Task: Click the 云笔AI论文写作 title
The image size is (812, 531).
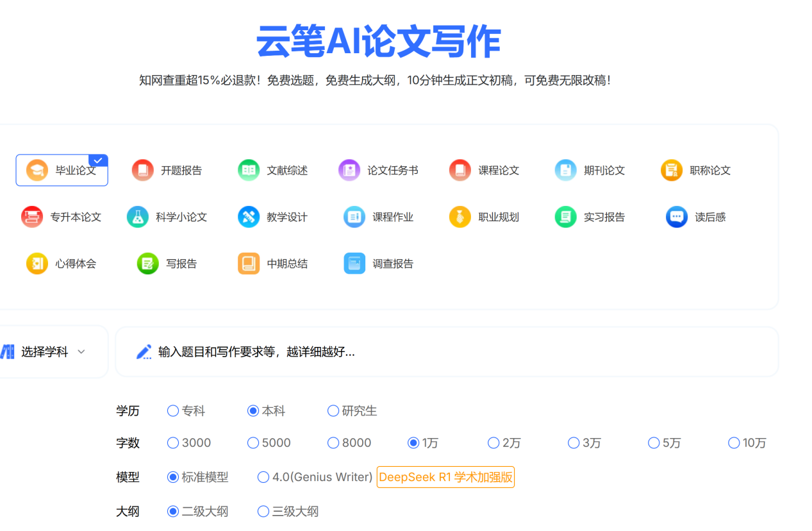Action: [378, 42]
